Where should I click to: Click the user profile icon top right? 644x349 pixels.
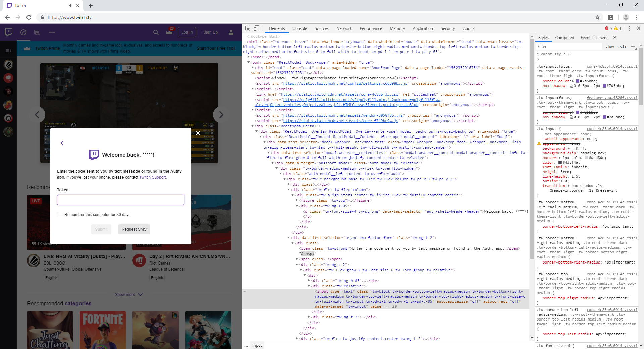(231, 32)
